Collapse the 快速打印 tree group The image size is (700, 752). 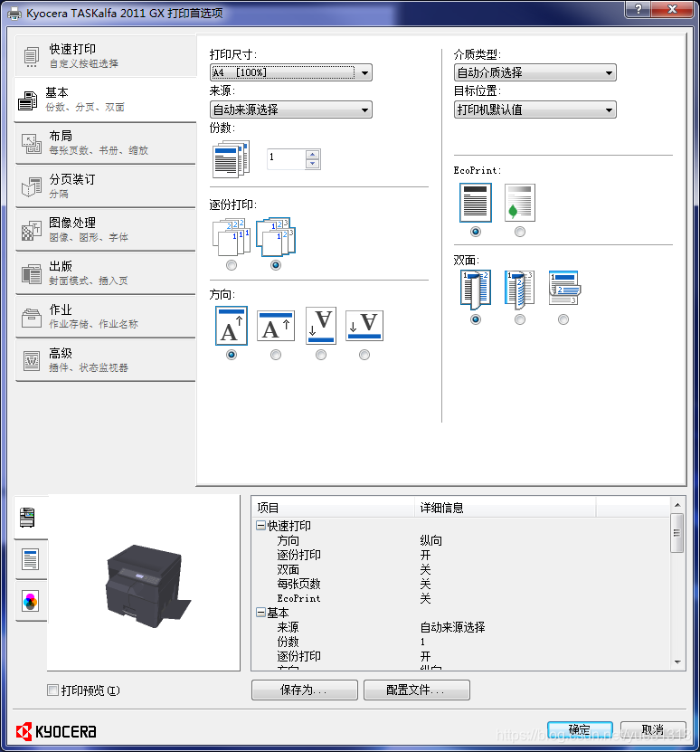(x=260, y=526)
